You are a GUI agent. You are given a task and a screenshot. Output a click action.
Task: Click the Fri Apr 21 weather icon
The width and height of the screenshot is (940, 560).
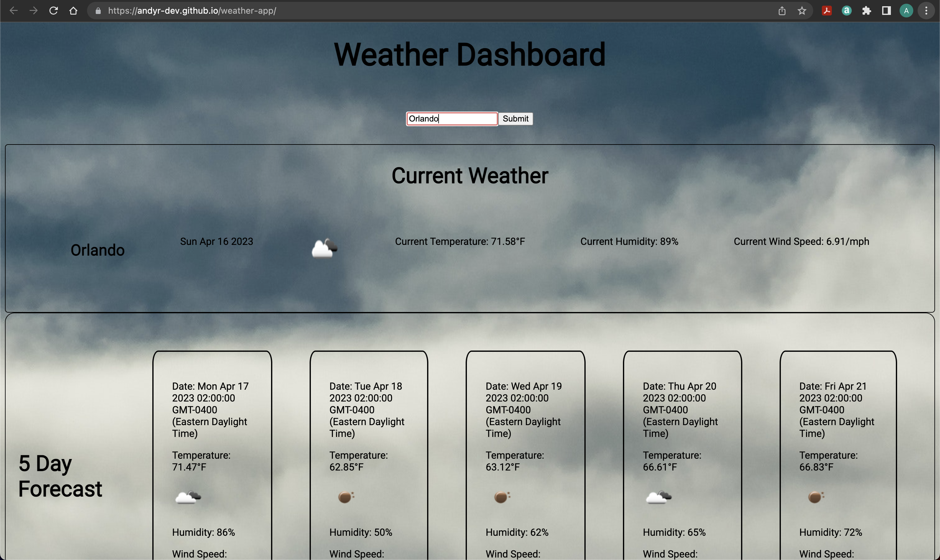tap(816, 497)
